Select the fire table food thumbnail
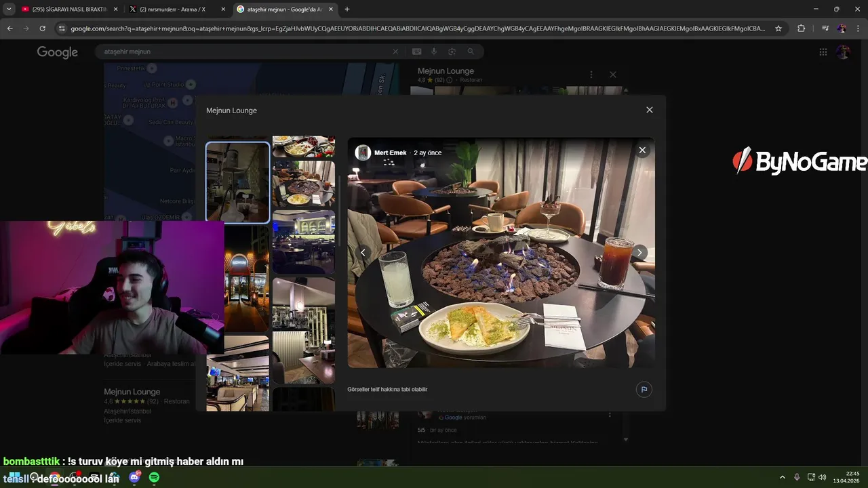The image size is (868, 488). click(x=303, y=184)
